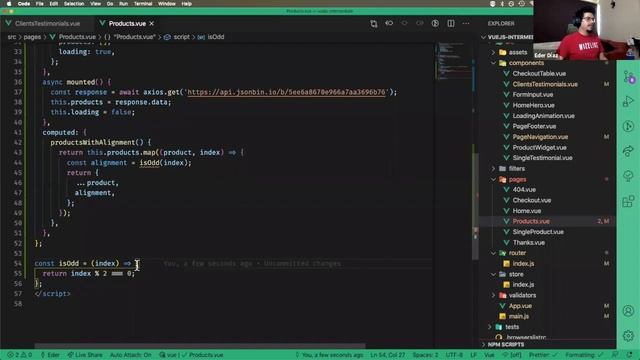Click the open changes compare icon
The height and width of the screenshot is (360, 640).
tap(374, 24)
